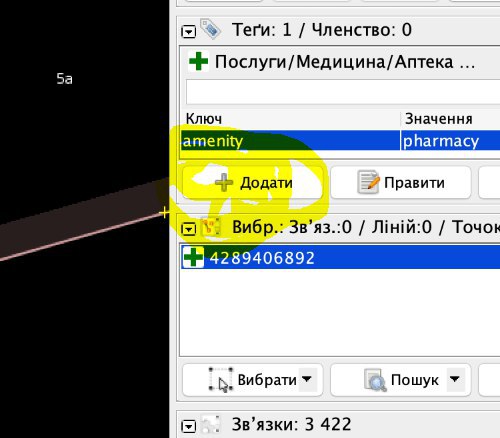
Task: Click the selection panel icon beside Вибр.
Action: [x=210, y=227]
